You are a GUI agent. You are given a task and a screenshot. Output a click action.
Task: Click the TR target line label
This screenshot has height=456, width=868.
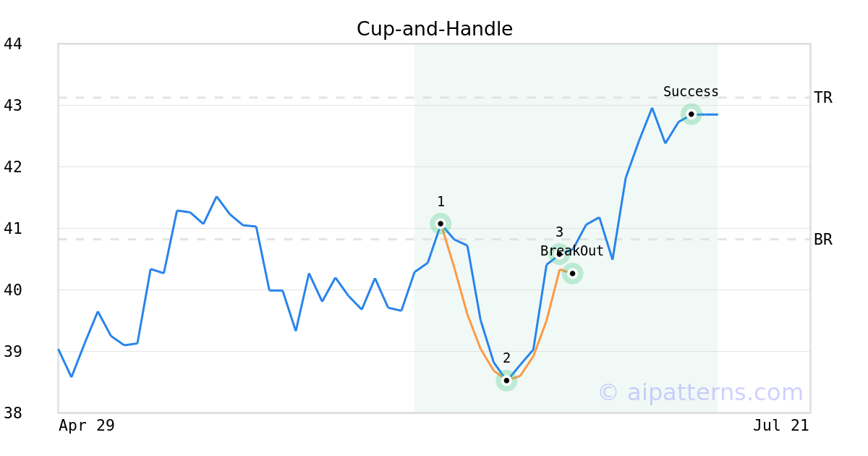(823, 98)
